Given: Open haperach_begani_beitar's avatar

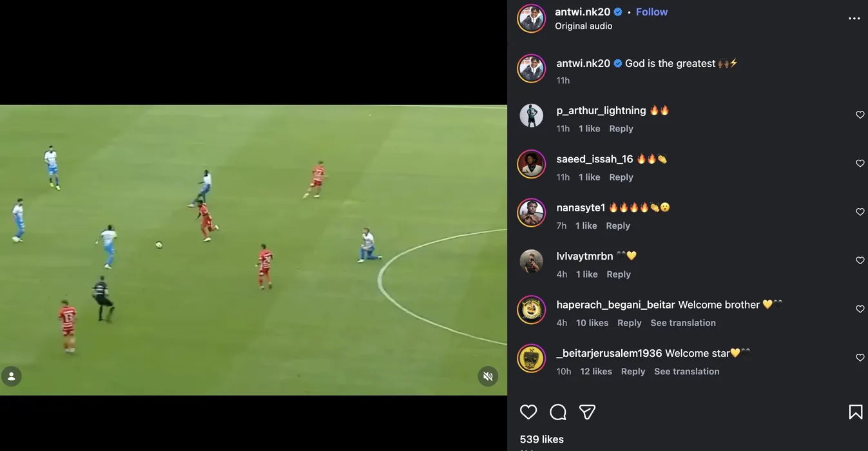Looking at the screenshot, I should [x=532, y=310].
